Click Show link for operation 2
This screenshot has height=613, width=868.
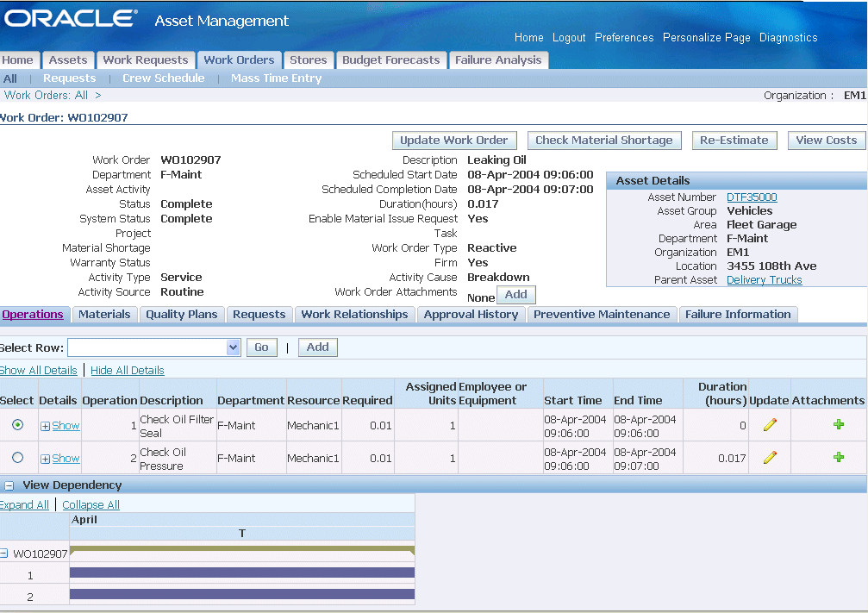(x=66, y=459)
